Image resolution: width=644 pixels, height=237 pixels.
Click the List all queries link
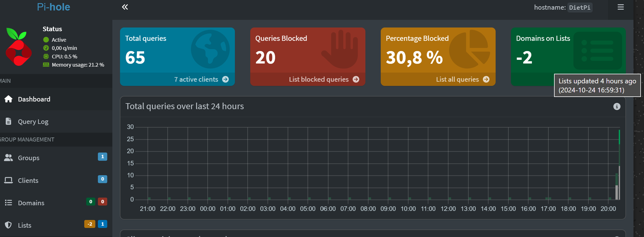coord(457,79)
